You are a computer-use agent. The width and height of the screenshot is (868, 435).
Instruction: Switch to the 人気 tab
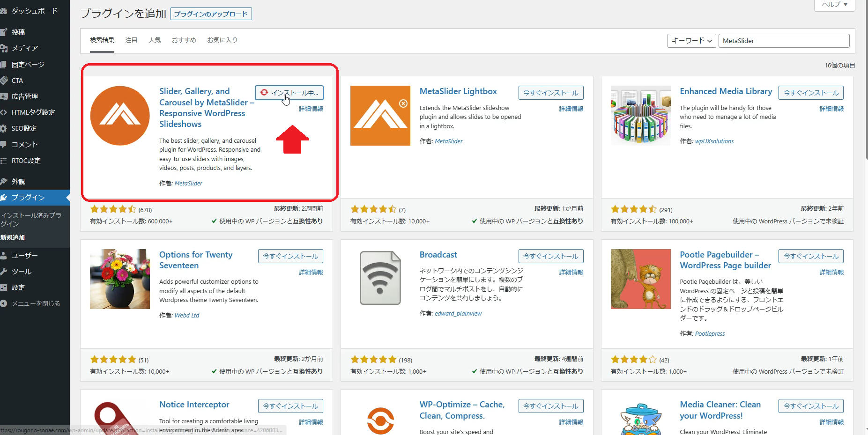pos(155,40)
